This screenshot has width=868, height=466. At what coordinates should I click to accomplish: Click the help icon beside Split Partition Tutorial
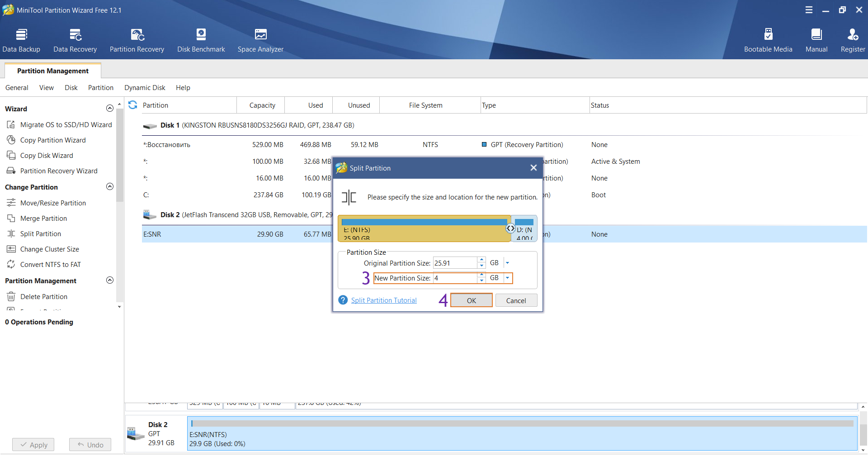click(343, 300)
